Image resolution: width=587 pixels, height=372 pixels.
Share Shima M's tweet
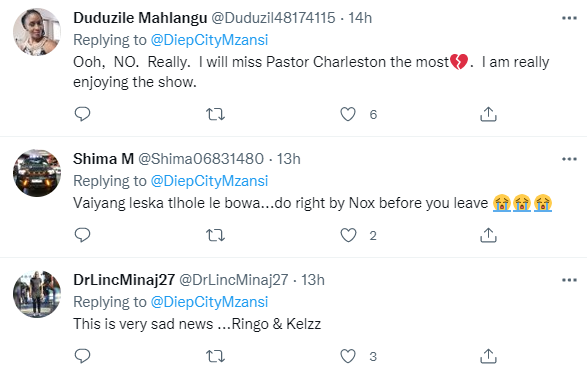point(488,235)
